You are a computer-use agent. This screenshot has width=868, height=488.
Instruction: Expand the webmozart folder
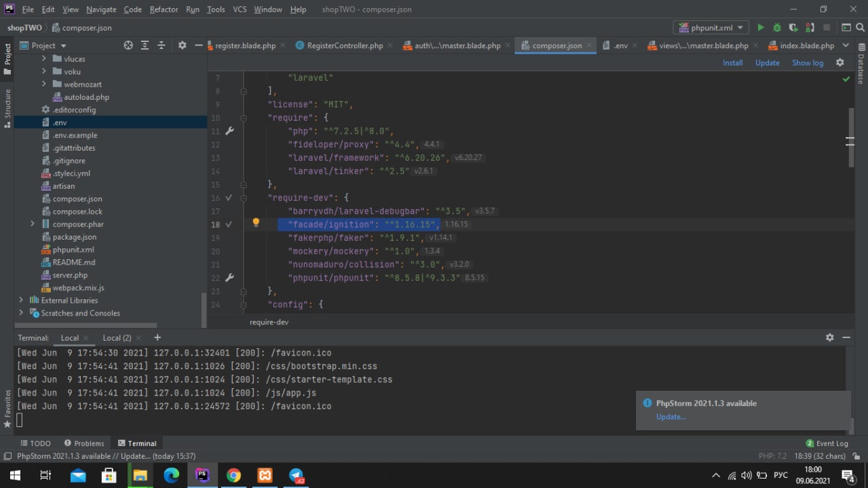click(x=44, y=84)
